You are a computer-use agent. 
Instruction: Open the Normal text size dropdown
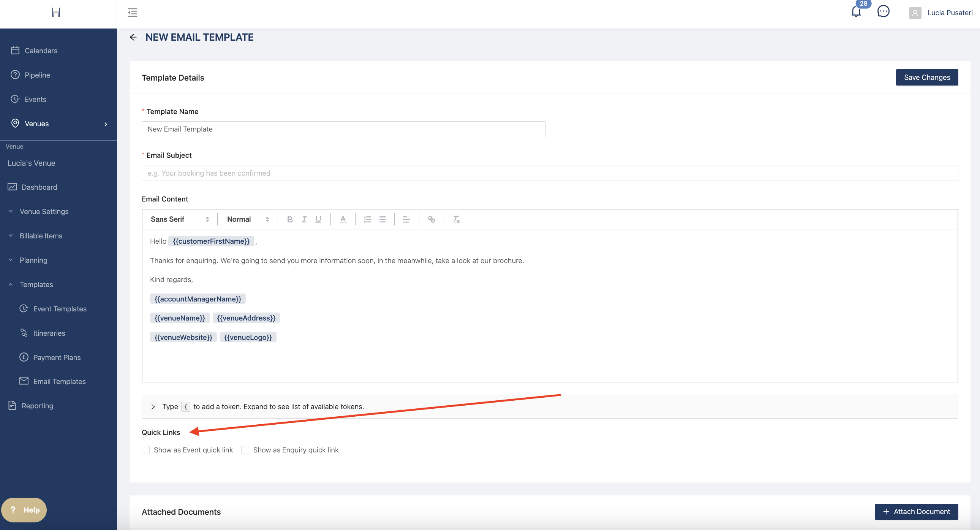[248, 219]
